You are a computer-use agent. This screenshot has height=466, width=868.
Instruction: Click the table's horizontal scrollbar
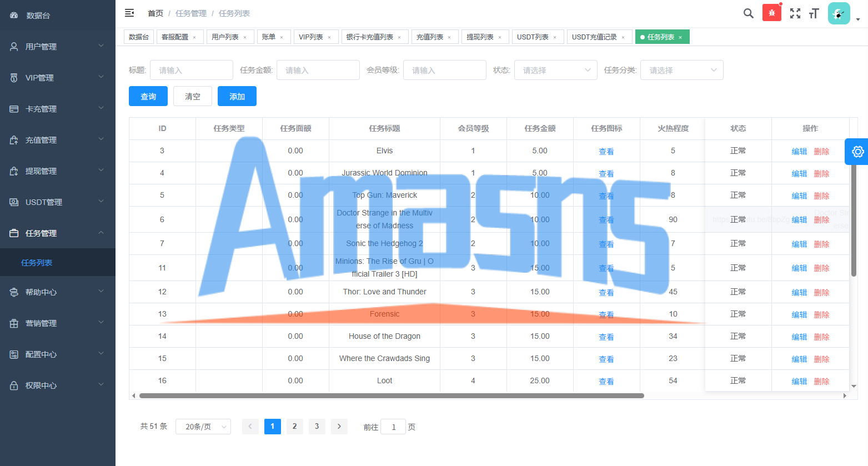(x=392, y=396)
